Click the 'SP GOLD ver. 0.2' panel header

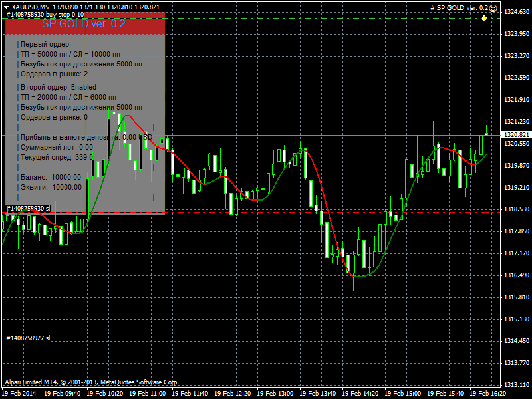(x=84, y=23)
